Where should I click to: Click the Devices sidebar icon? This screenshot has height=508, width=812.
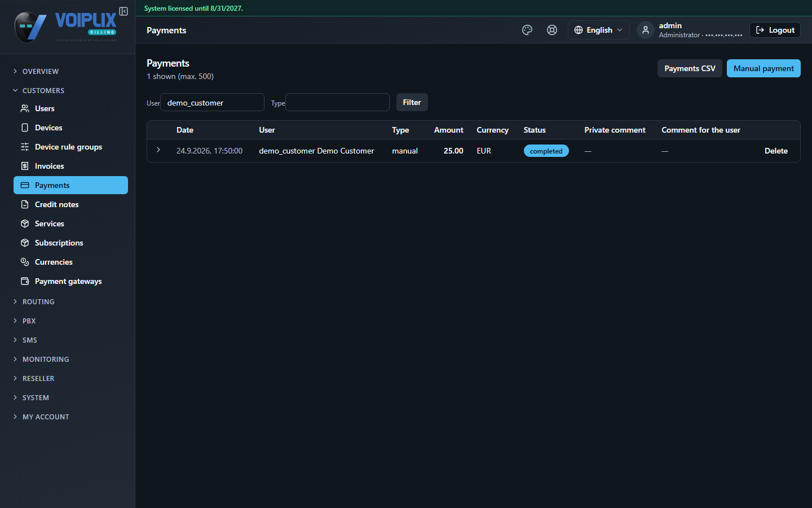coord(25,128)
